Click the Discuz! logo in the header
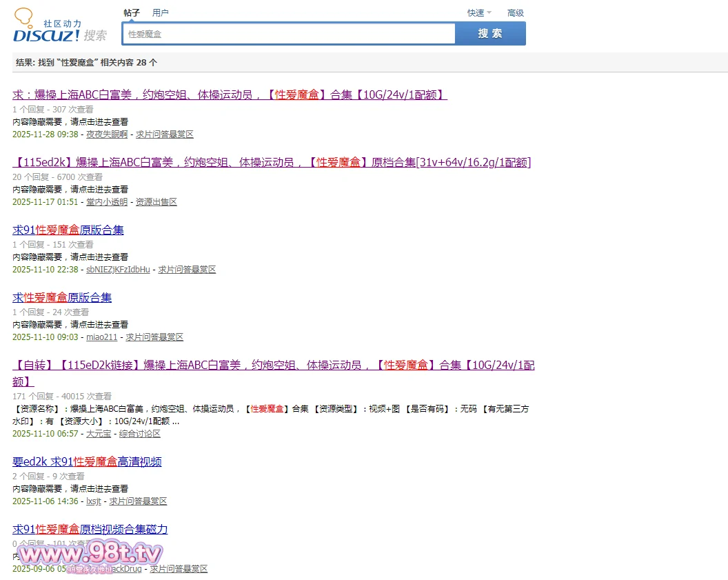Image resolution: width=728 pixels, height=580 pixels. (x=47, y=26)
